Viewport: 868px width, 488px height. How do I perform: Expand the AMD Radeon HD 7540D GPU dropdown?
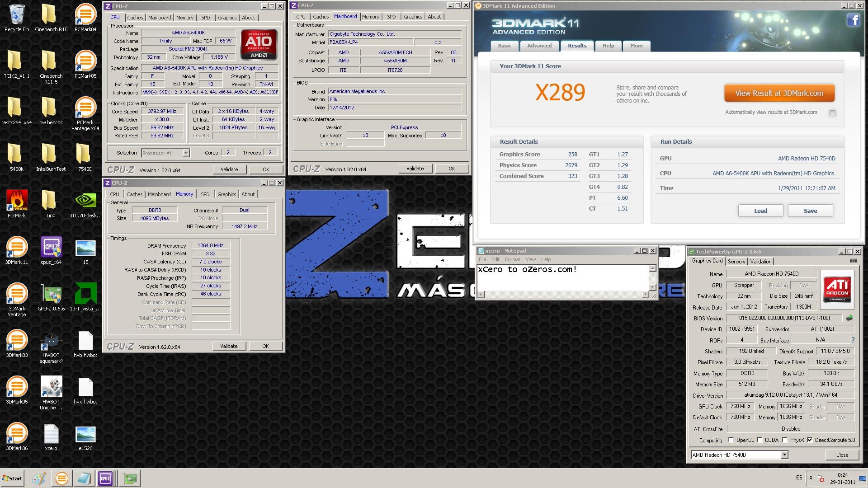point(784,455)
